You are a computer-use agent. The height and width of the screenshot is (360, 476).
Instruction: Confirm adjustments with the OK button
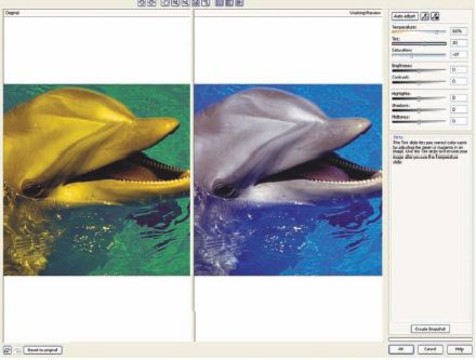point(401,349)
